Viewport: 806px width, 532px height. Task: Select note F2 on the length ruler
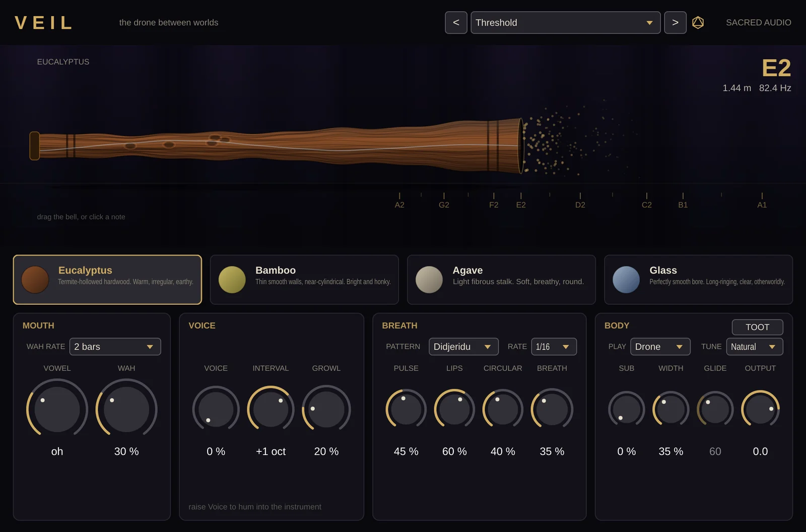494,201
